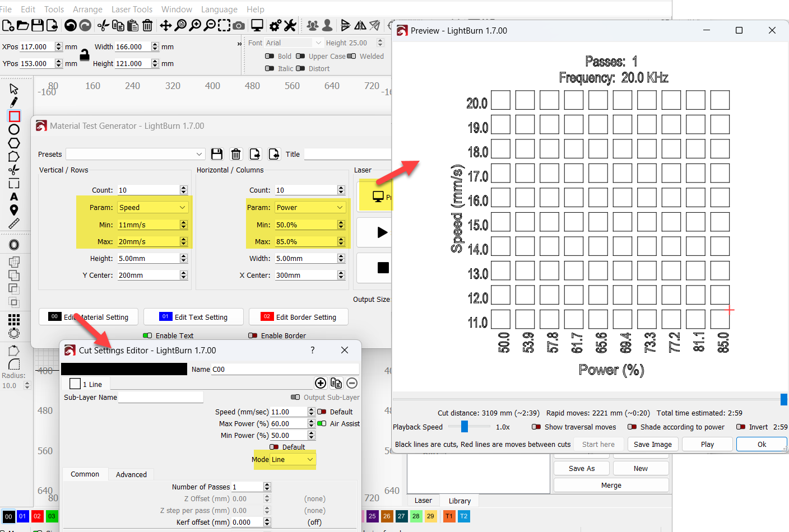Click the Paste clipboard icon in top toolbar

tap(133, 25)
